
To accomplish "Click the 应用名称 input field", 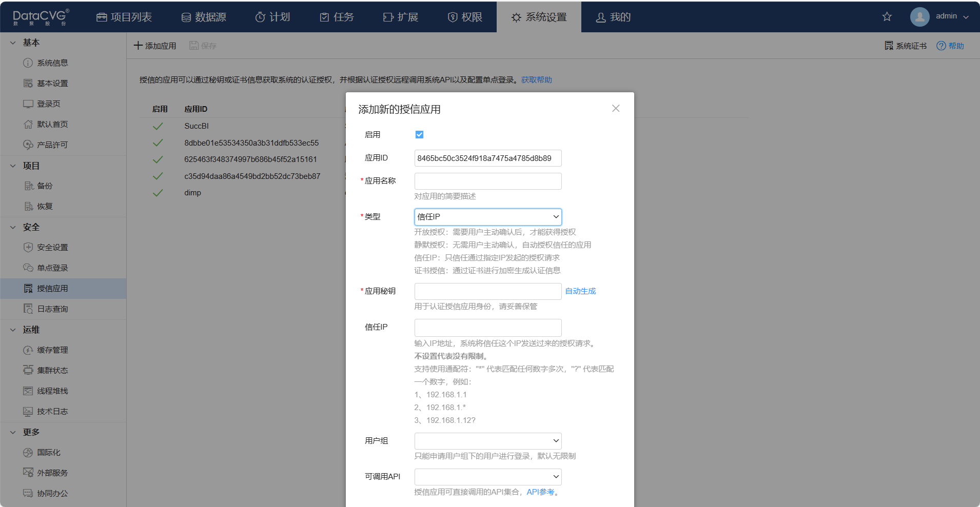I will click(x=487, y=181).
